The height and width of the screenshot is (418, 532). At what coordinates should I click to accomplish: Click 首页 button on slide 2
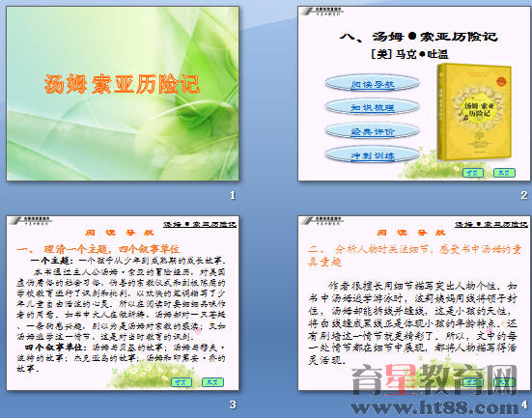473,173
